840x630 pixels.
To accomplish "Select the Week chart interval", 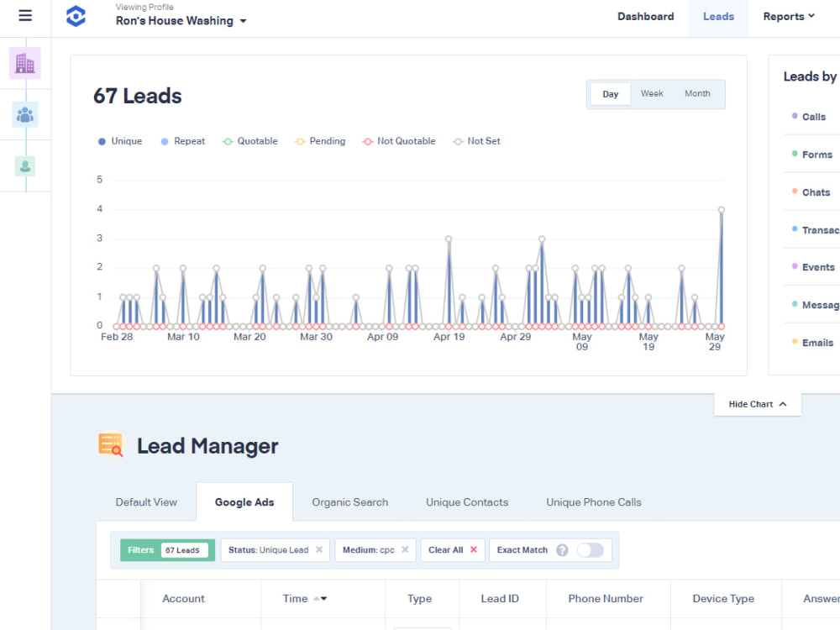I will pos(652,94).
